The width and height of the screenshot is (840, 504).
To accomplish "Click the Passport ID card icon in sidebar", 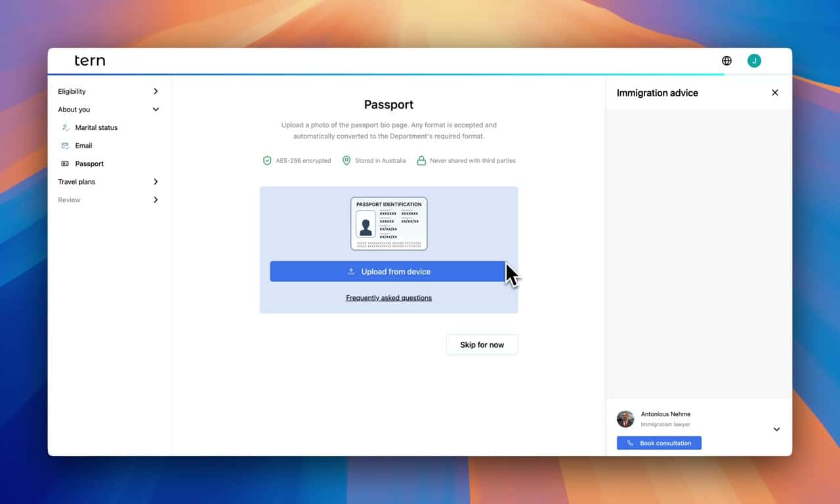I will (65, 164).
